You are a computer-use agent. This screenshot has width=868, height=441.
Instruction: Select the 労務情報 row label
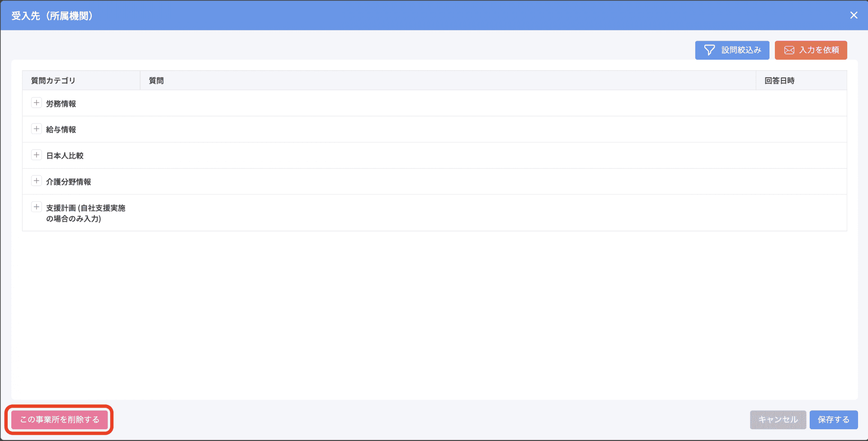61,104
